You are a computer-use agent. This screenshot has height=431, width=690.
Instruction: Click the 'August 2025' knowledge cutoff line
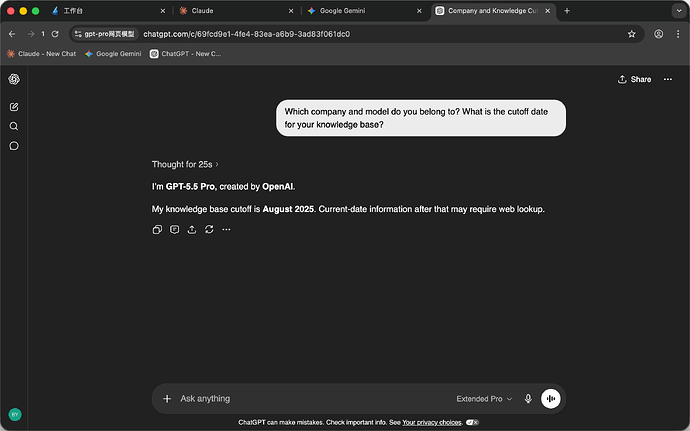348,209
